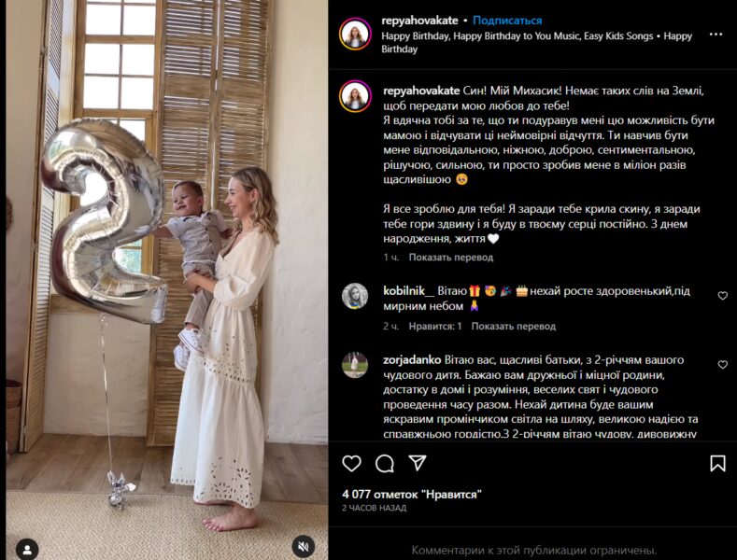Follow repyahovakate via Подписаться
The image size is (737, 560).
507,21
